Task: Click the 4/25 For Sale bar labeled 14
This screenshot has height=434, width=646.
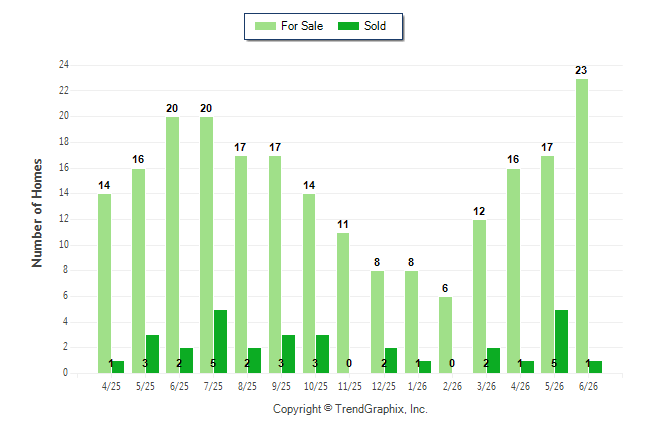Action: (x=104, y=284)
